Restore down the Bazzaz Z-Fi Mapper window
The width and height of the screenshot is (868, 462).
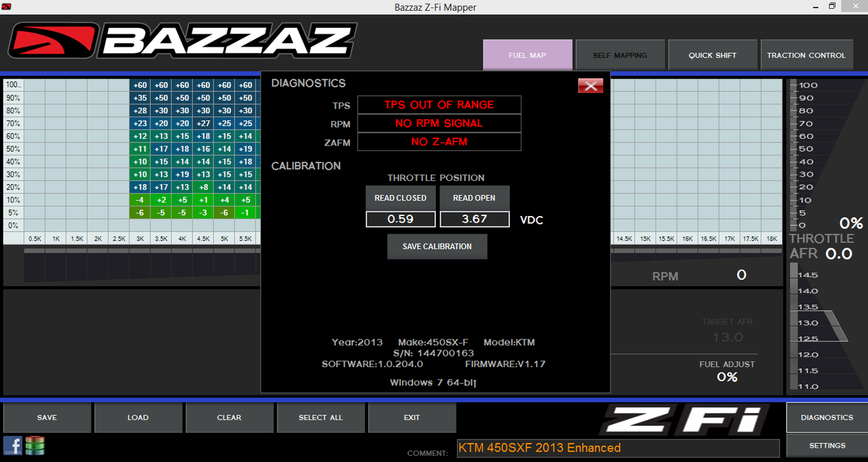(832, 7)
